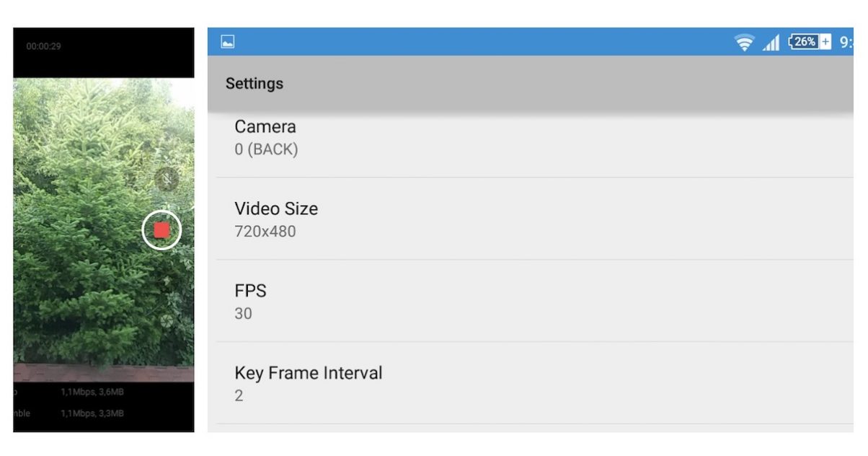Screen dimensions: 868x456
Task: Tap the cellular signal strength icon
Action: [x=771, y=43]
